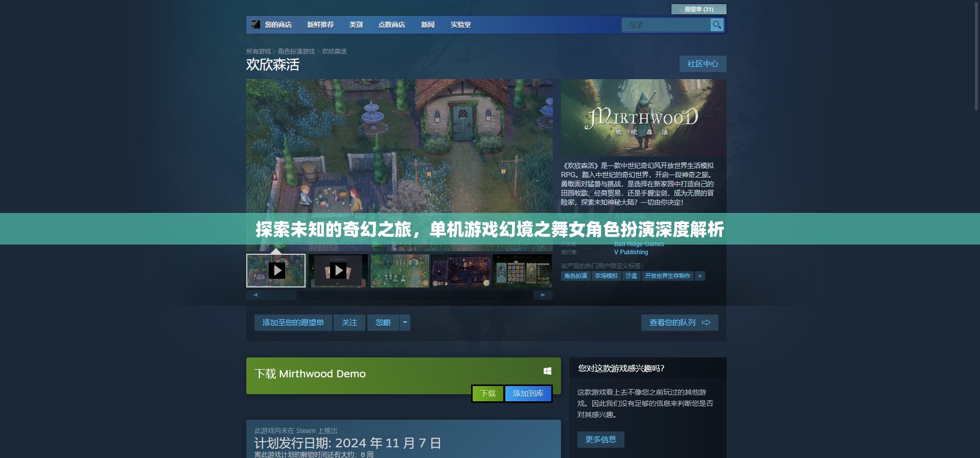Open the V Publishing publisher link
Viewport: 980px width, 458px height.
pos(631,252)
